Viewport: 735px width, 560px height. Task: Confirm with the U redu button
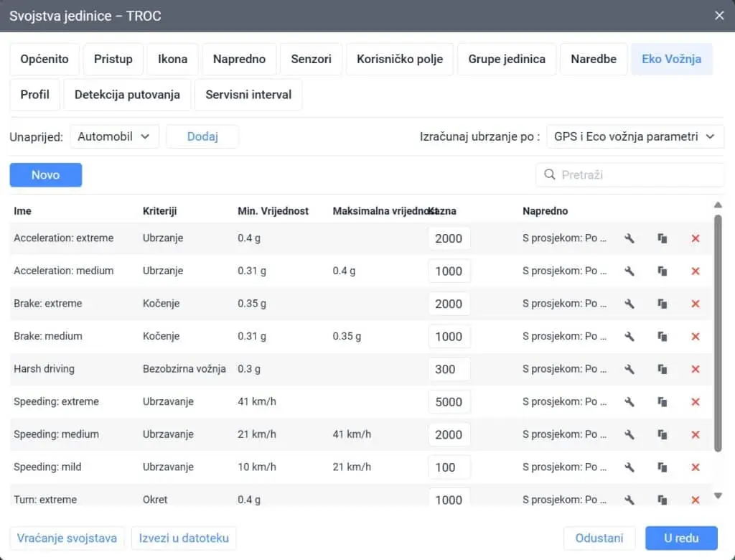click(681, 538)
